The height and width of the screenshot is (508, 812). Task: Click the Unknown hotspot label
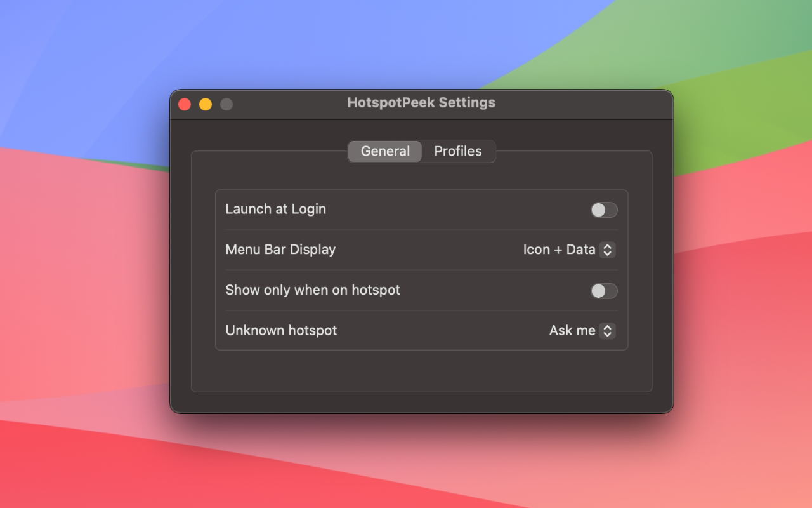[x=281, y=330]
